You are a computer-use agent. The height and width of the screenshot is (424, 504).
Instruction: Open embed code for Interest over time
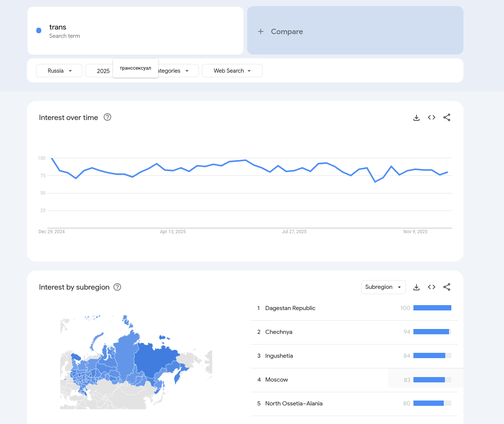432,118
